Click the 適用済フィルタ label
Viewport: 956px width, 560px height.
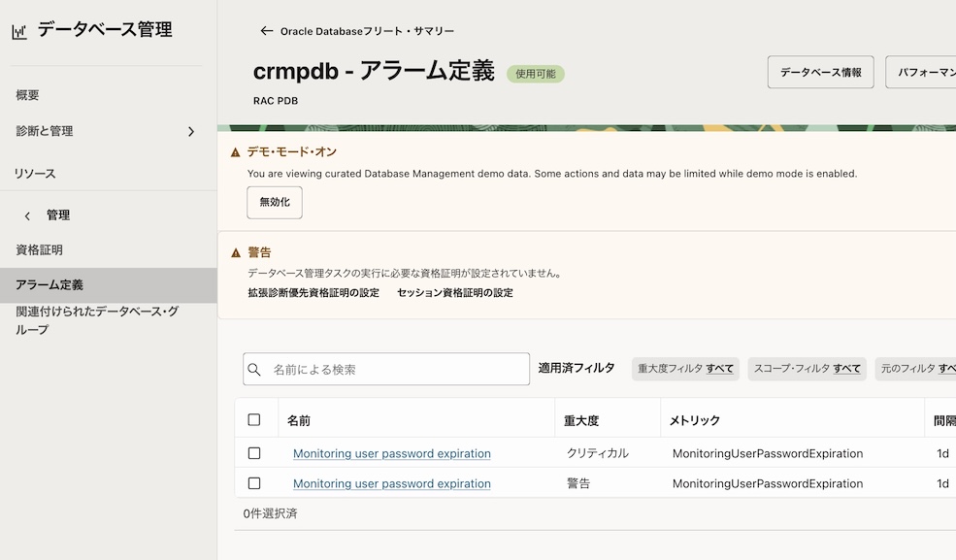click(x=577, y=368)
